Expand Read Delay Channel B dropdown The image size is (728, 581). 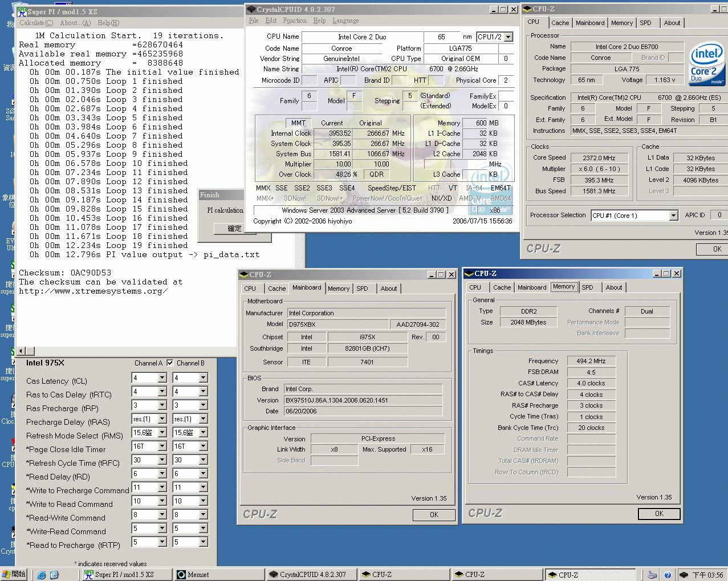coord(204,474)
